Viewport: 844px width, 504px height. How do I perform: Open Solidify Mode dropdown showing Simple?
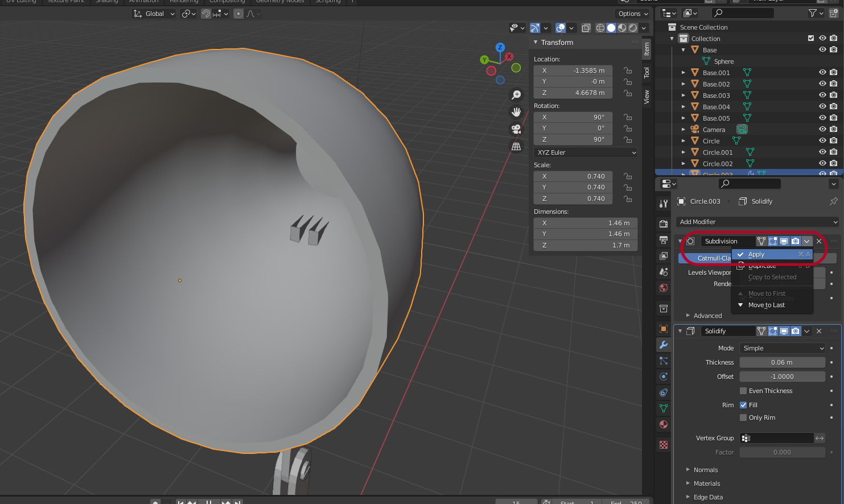(783, 348)
